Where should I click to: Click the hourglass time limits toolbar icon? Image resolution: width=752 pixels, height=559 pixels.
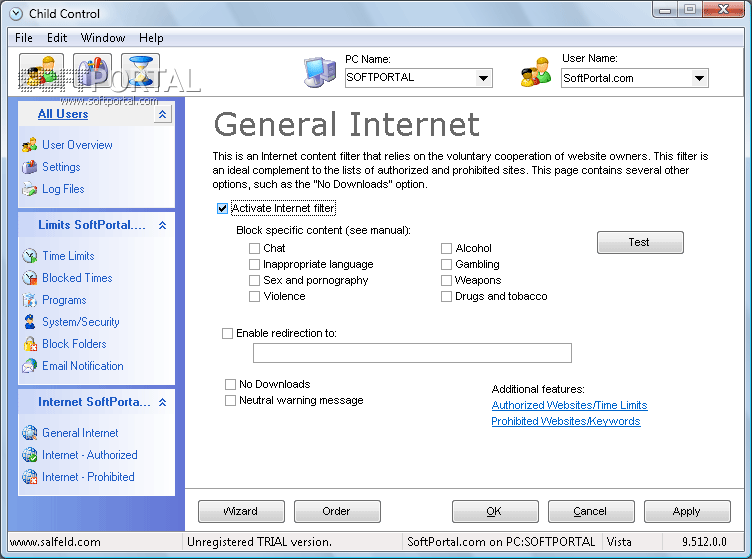click(x=141, y=71)
